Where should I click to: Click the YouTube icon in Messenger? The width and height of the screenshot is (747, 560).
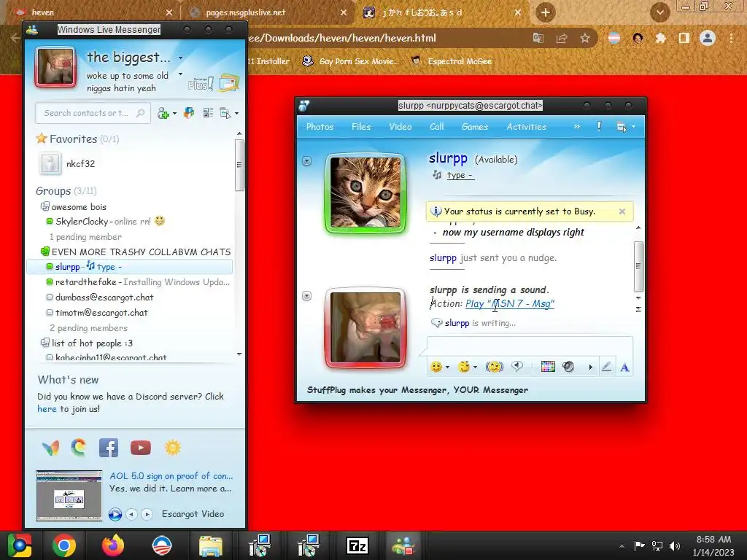coord(141,448)
